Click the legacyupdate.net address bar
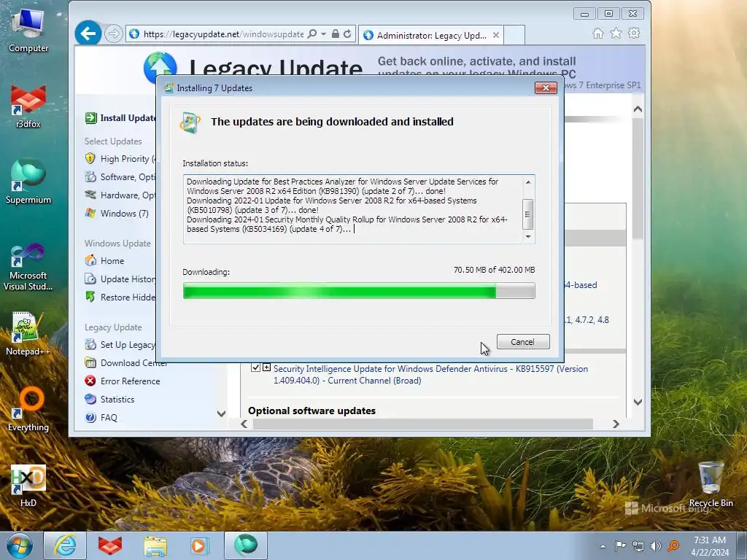Image resolution: width=747 pixels, height=560 pixels. click(x=223, y=34)
